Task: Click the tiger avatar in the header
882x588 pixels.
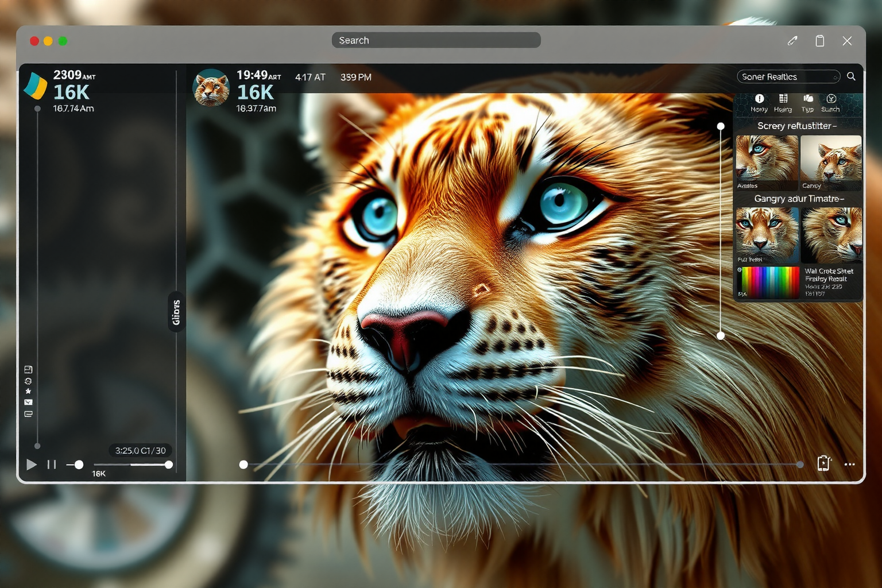Action: (211, 88)
